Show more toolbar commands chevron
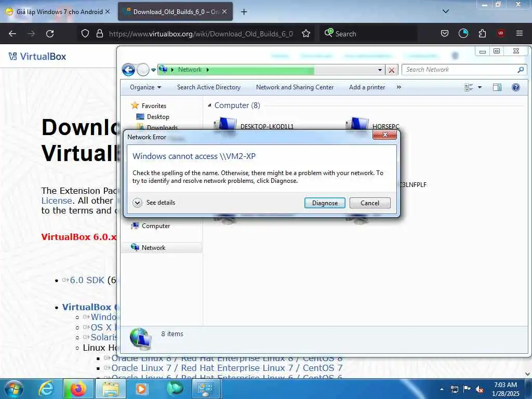The image size is (532, 399). click(x=398, y=87)
